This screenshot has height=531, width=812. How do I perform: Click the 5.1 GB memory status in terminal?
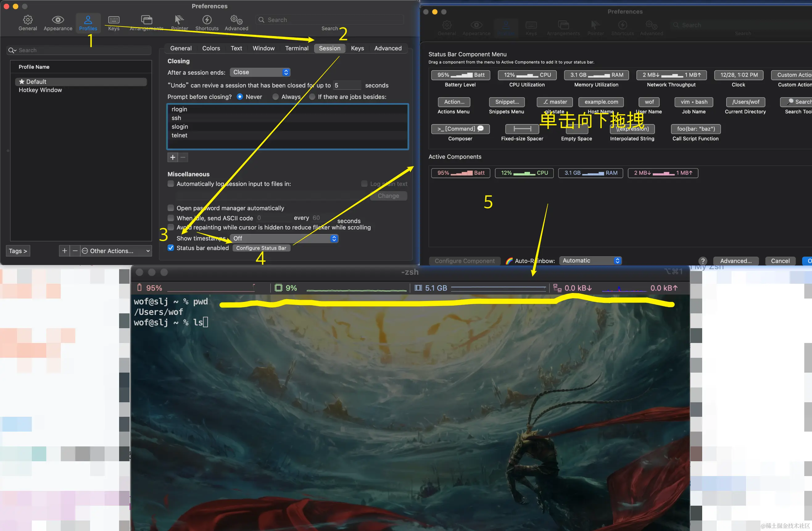479,288
